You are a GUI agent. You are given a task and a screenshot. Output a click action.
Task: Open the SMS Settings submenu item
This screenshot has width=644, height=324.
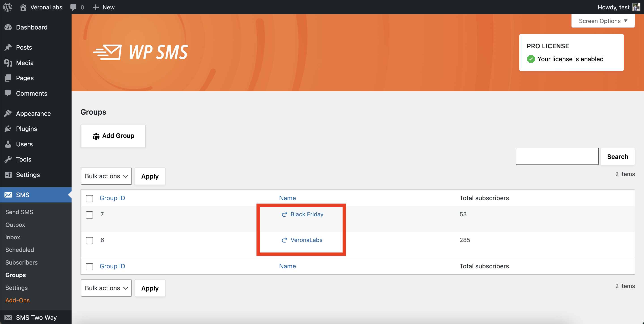[x=17, y=288]
